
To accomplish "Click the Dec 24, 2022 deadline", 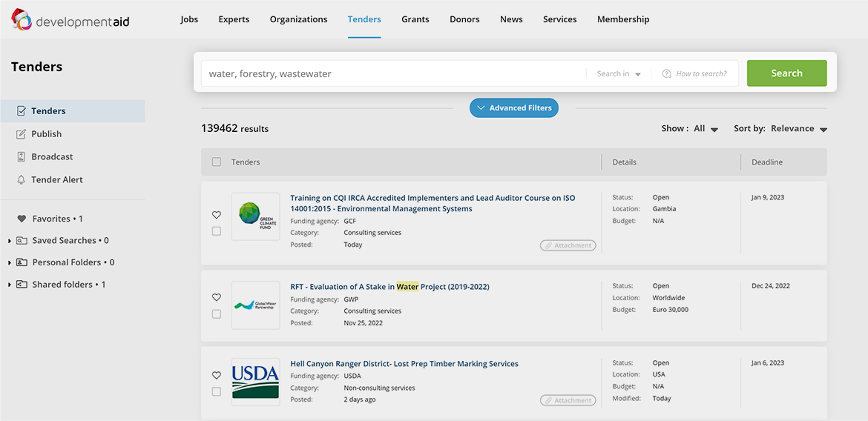I will 771,286.
